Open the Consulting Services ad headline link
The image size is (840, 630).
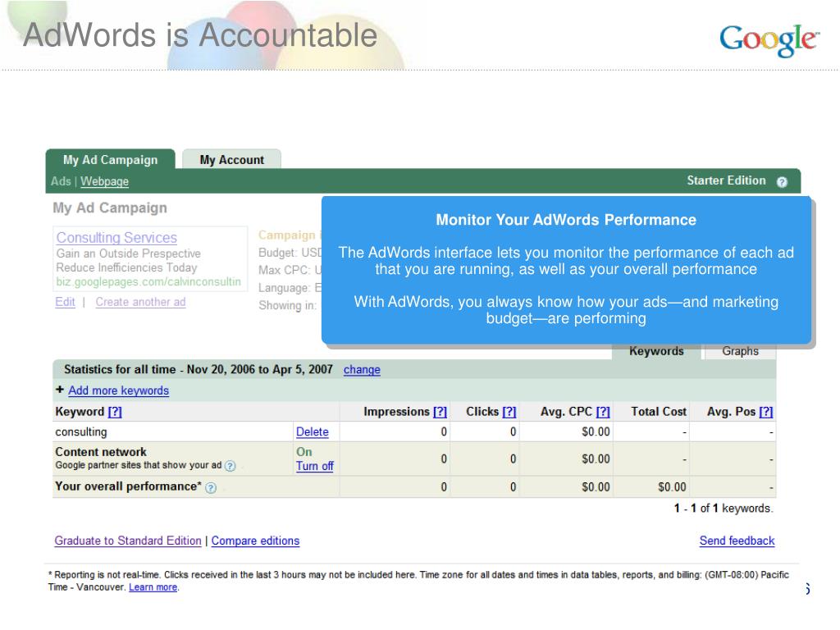116,237
